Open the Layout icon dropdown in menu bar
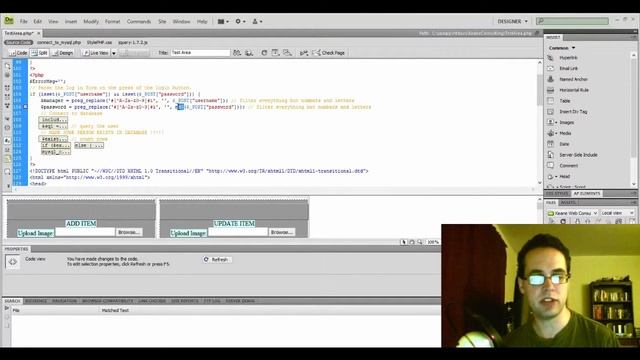This screenshot has height=360, width=640. tap(223, 22)
